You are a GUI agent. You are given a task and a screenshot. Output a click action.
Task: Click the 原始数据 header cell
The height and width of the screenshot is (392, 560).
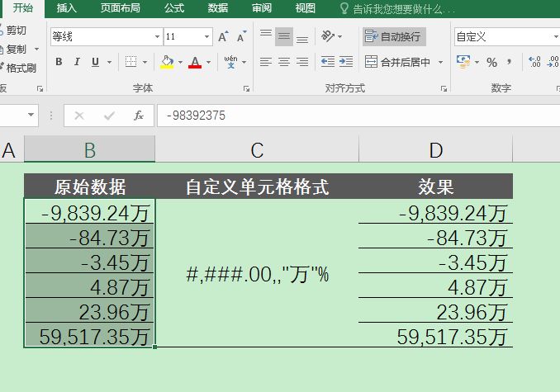click(90, 187)
